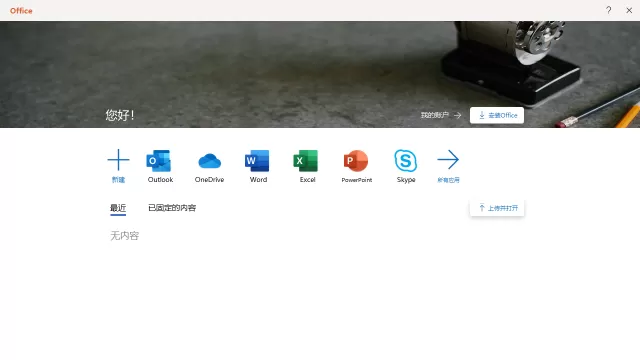Click the 上传并打开 button
Viewport: 640px width, 360px height.
pos(497,208)
